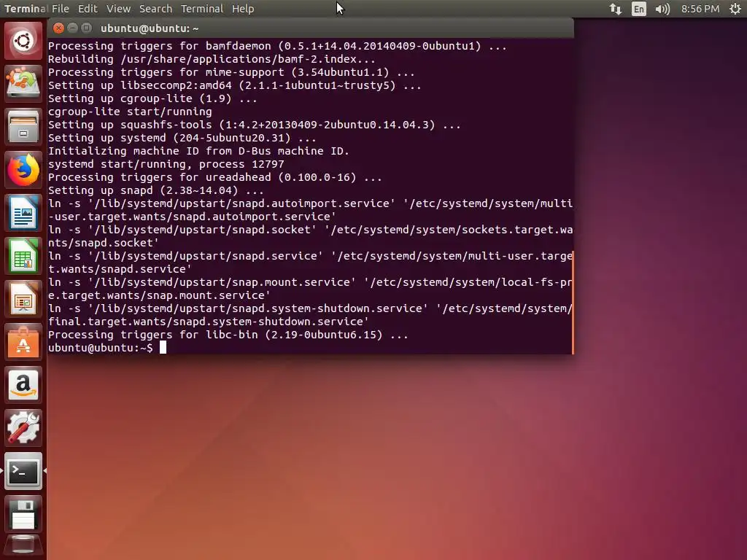Viewport: 747px width, 560px height.
Task: Click the terminal scrollbar handle
Action: tap(573, 302)
